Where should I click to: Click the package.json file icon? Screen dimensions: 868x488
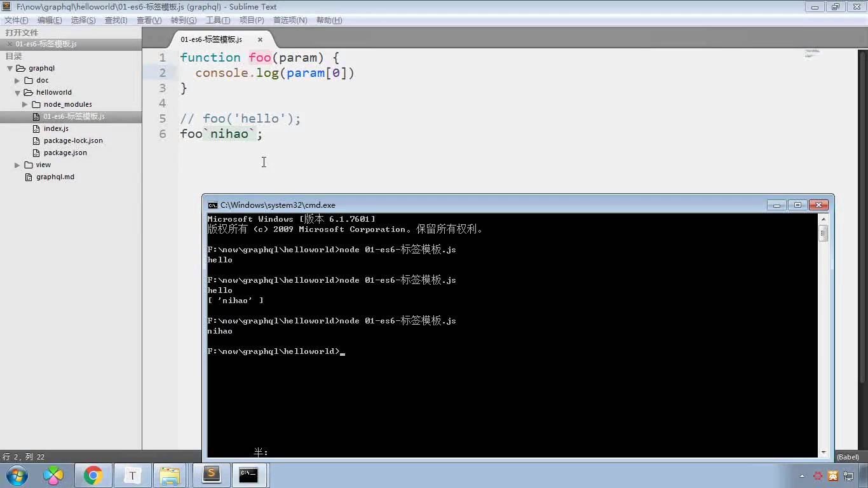(x=37, y=152)
